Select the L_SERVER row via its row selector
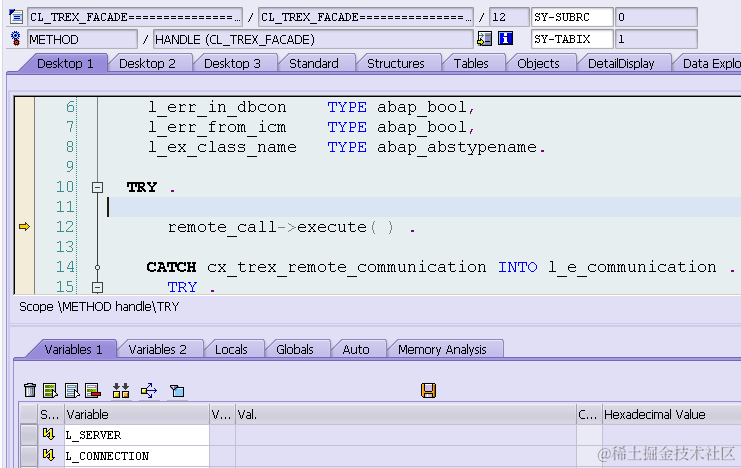741x468 pixels. click(x=29, y=434)
